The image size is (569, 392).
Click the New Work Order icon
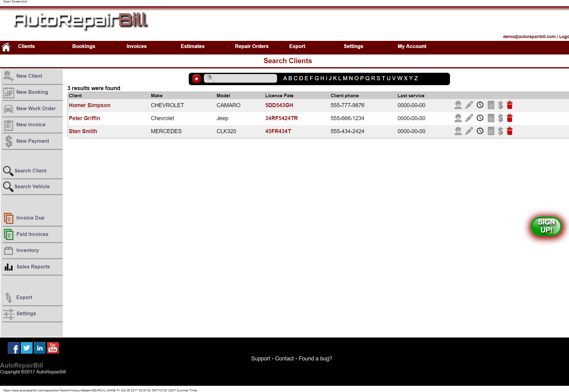coord(8,108)
